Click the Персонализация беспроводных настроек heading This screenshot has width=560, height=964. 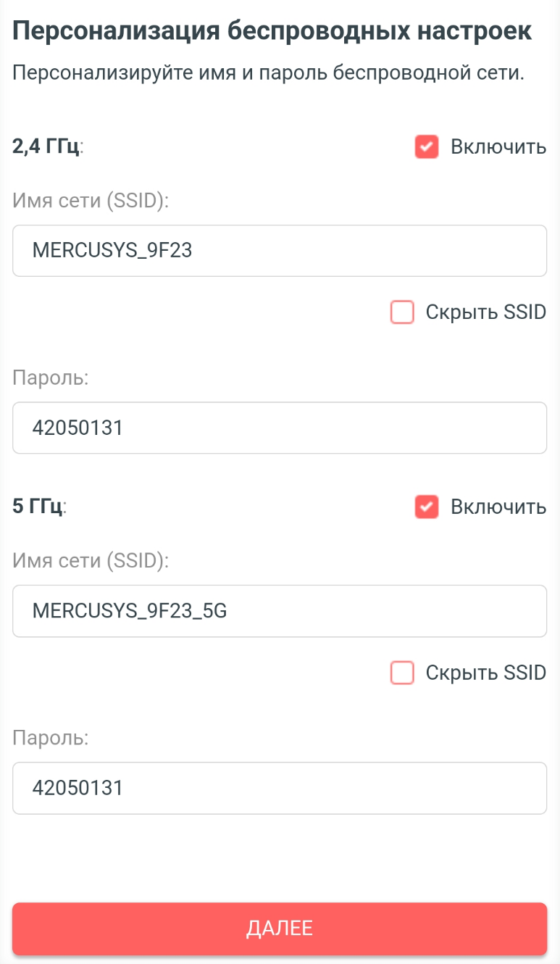coord(272,32)
